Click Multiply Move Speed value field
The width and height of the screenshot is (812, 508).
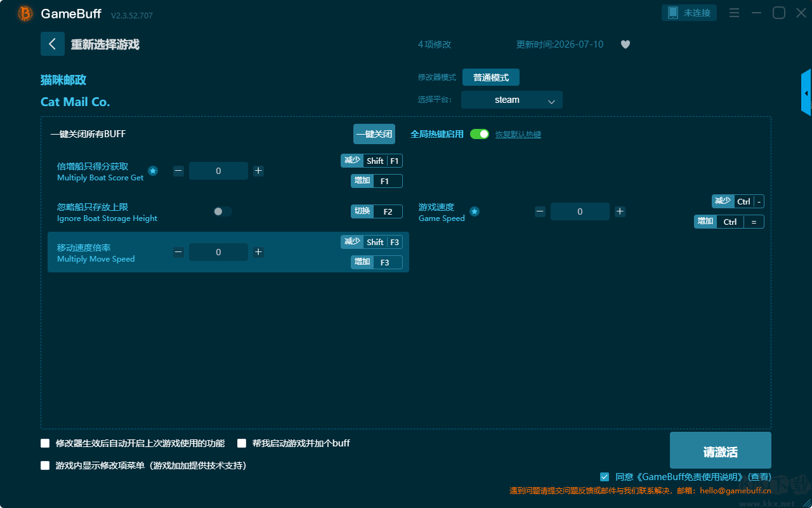[x=218, y=252]
